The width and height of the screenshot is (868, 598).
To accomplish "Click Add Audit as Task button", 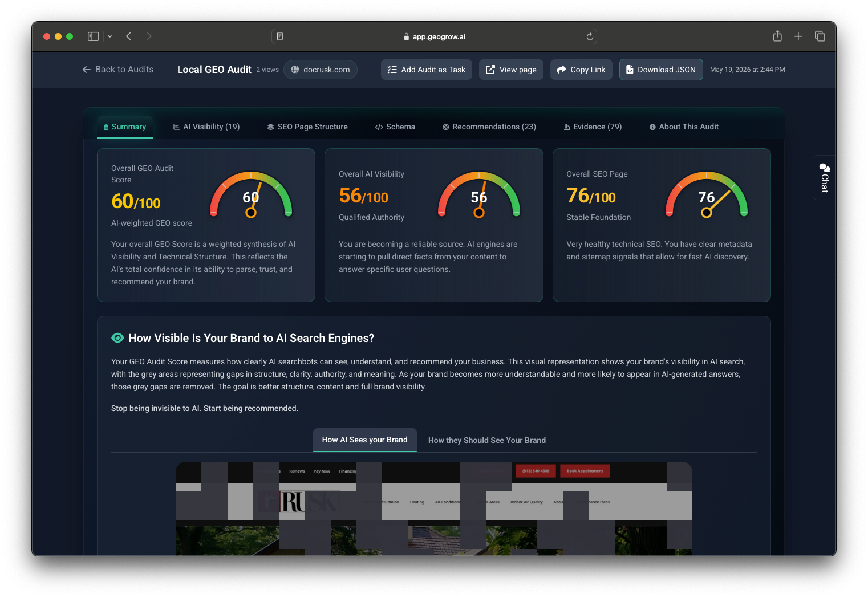I will pyautogui.click(x=427, y=70).
